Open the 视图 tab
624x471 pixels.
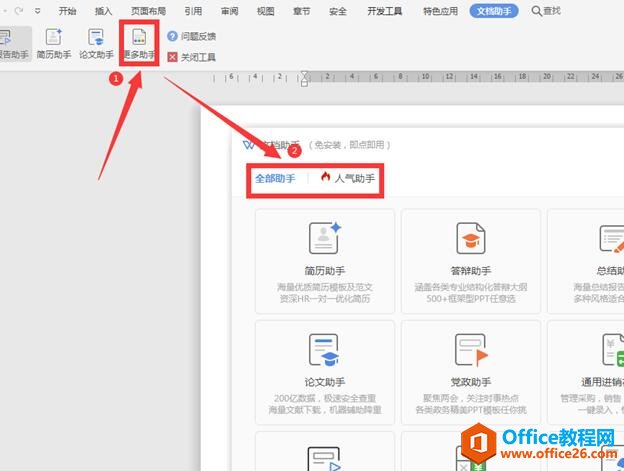(x=265, y=11)
